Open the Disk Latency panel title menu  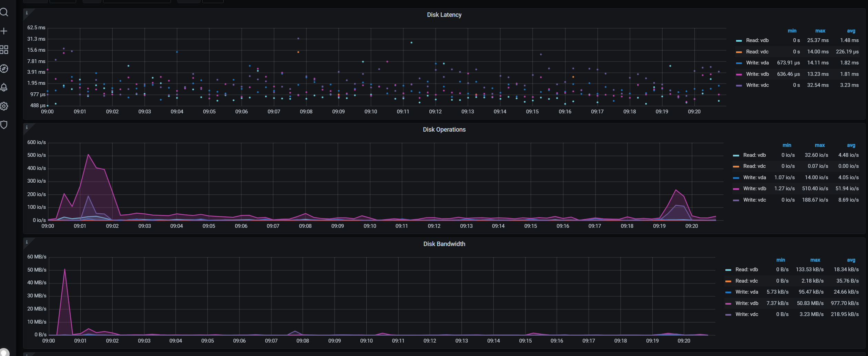(444, 15)
